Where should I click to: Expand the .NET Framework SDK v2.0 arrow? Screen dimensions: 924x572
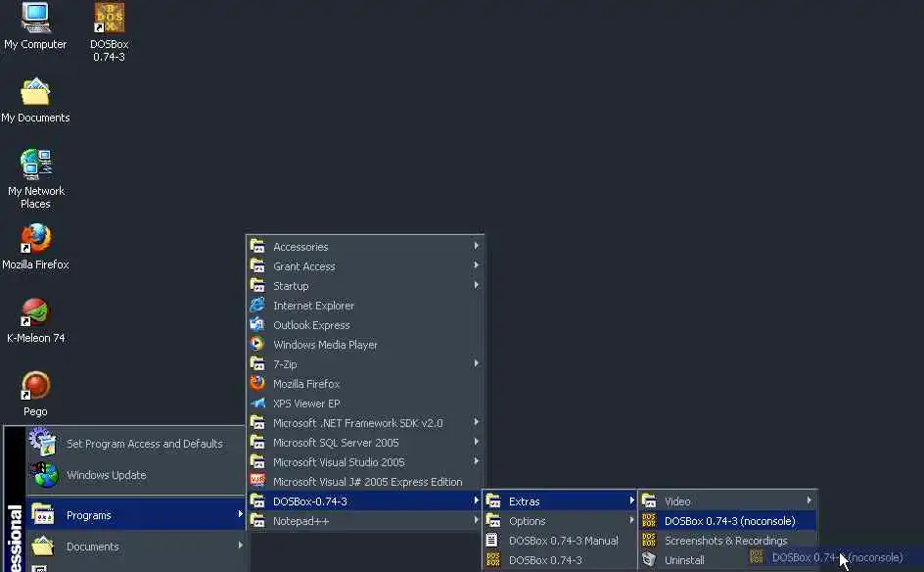(x=476, y=422)
